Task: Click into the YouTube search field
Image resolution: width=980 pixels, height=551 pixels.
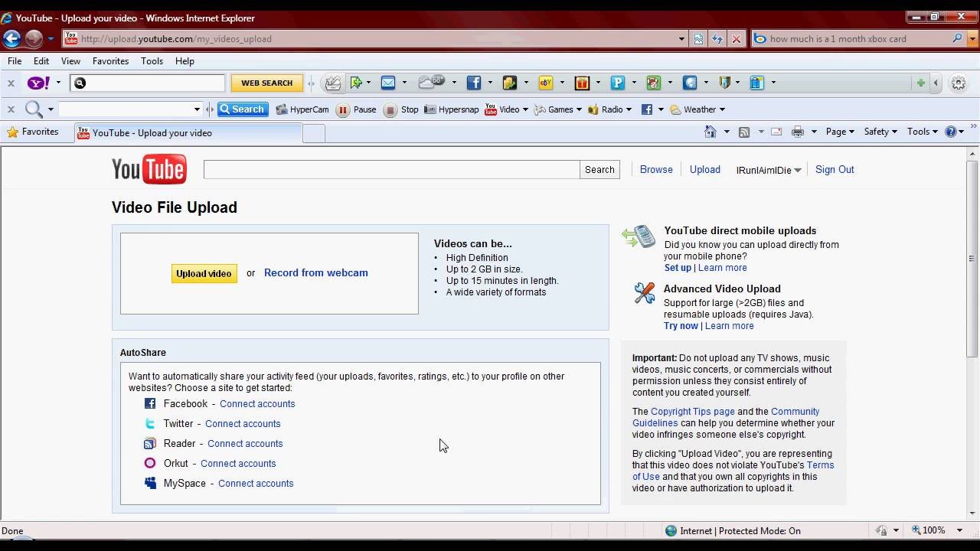Action: tap(391, 170)
